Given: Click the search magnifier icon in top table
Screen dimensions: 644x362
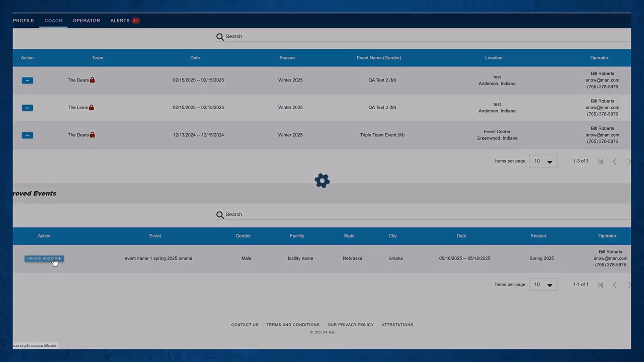Looking at the screenshot, I should pyautogui.click(x=220, y=37).
